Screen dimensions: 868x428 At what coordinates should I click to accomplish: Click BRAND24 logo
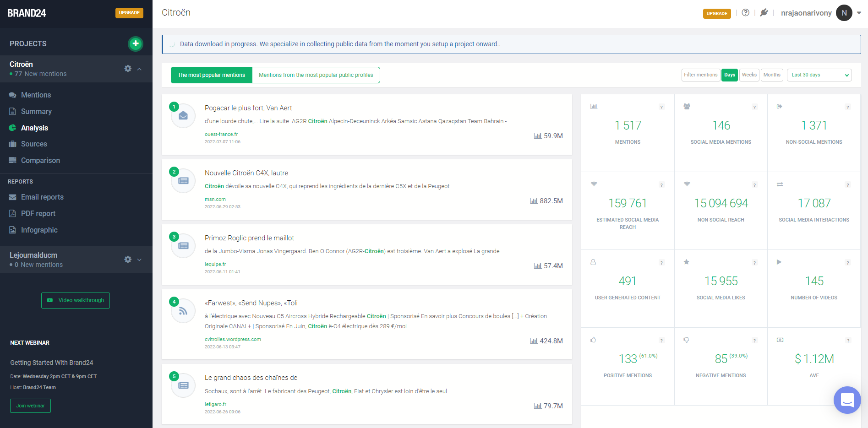[27, 13]
